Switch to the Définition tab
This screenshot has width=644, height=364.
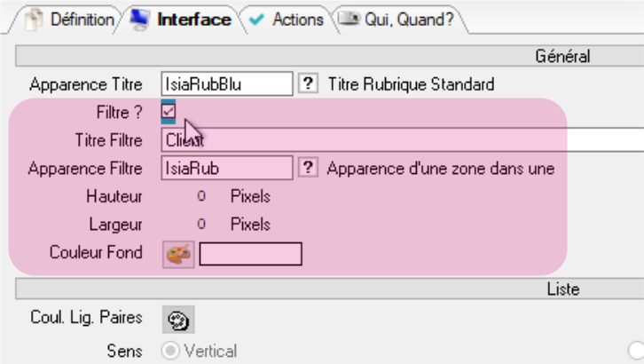coord(71,19)
